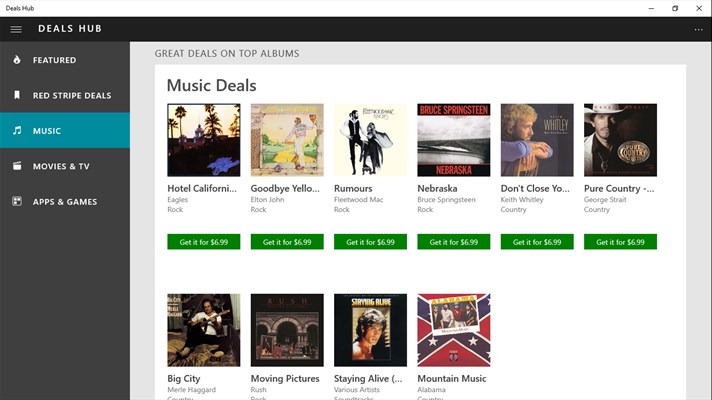Click the Music note sidebar icon
The width and height of the screenshot is (712, 400).
coord(16,131)
